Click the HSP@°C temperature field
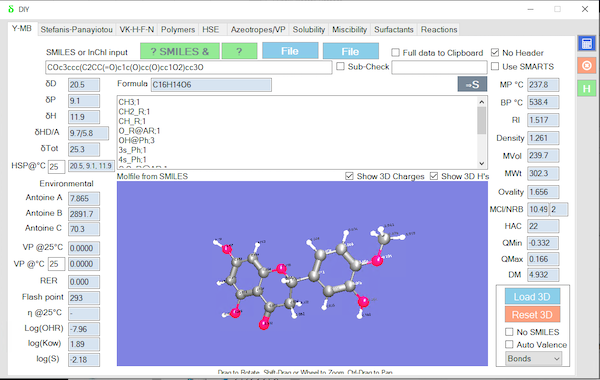 pyautogui.click(x=56, y=166)
